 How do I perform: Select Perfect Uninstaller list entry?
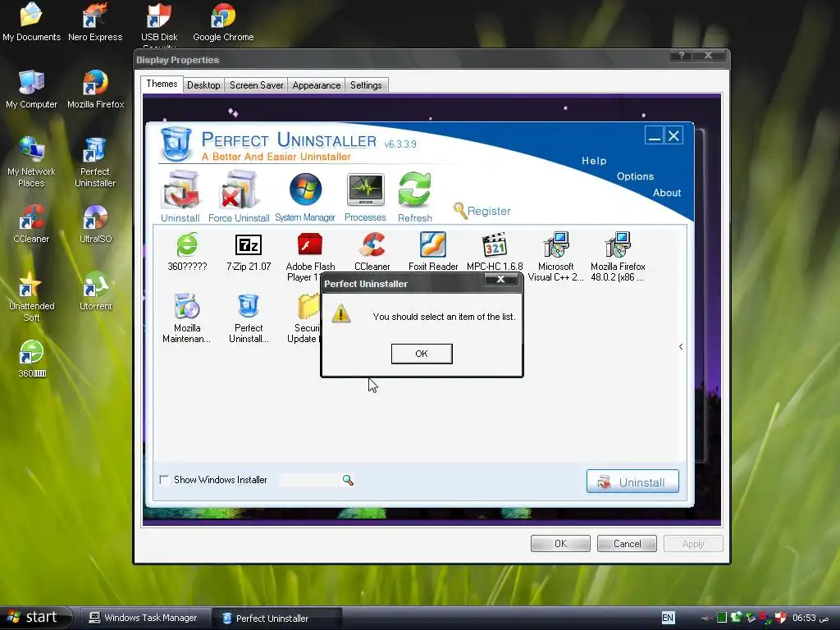tap(249, 319)
